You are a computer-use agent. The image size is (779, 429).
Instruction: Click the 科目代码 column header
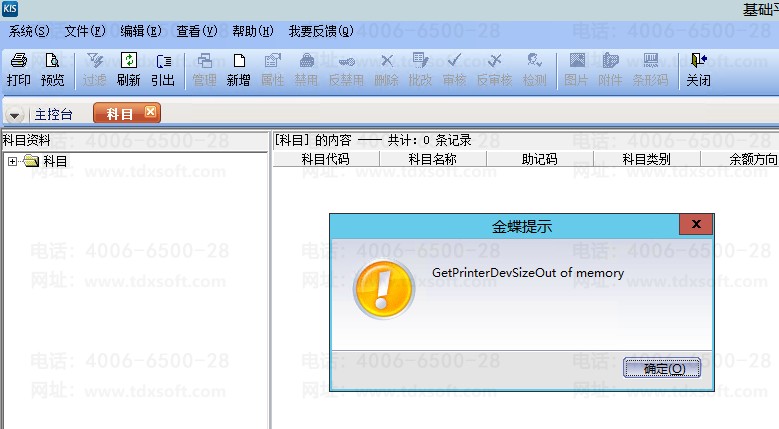click(x=325, y=158)
